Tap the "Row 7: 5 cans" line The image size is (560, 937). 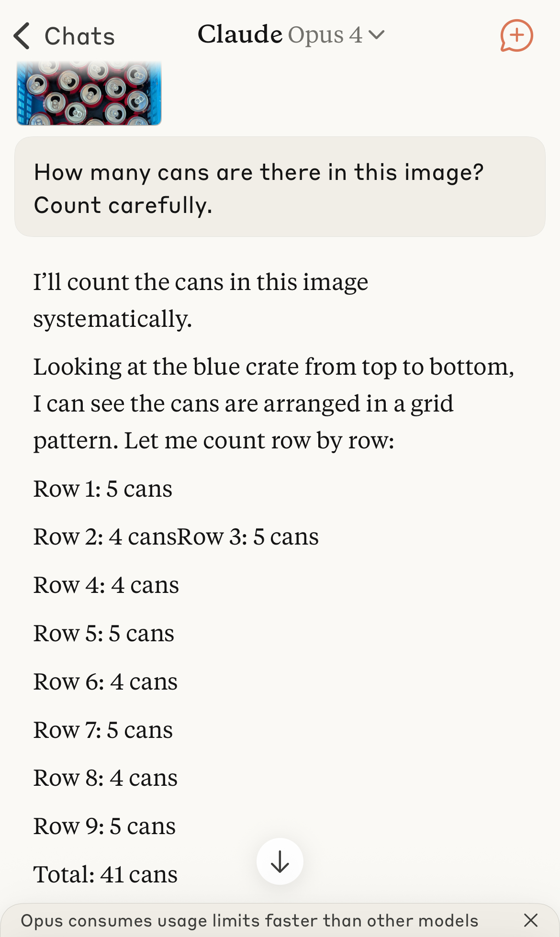(x=103, y=730)
